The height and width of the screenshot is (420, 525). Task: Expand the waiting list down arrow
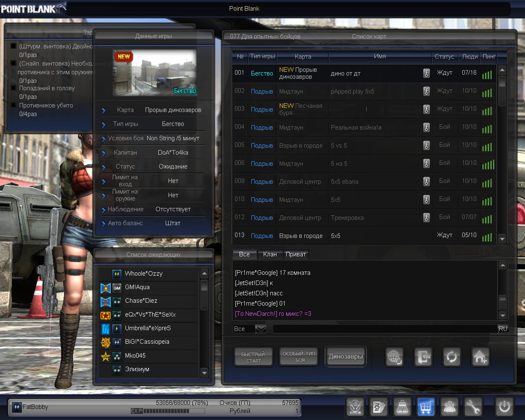(204, 372)
